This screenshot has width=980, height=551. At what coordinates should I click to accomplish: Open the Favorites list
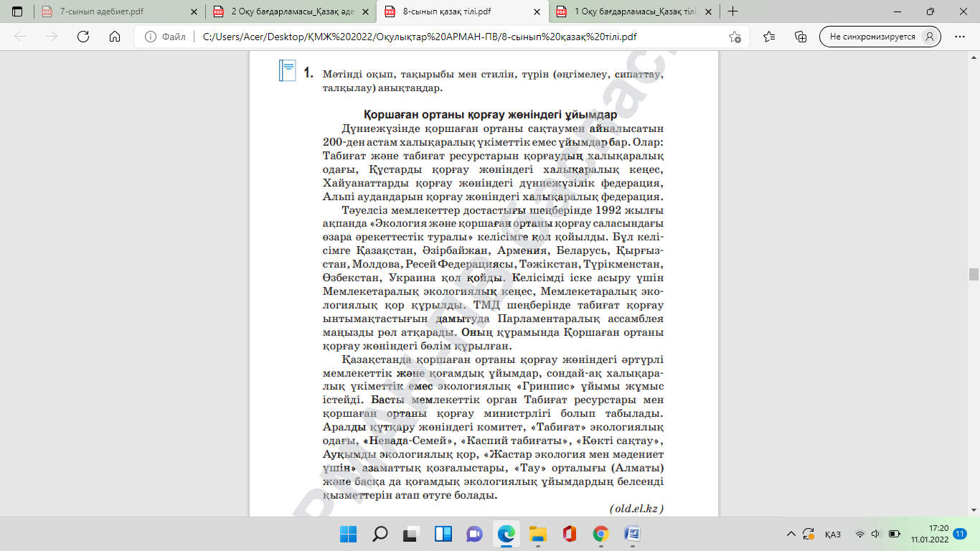pos(770,37)
